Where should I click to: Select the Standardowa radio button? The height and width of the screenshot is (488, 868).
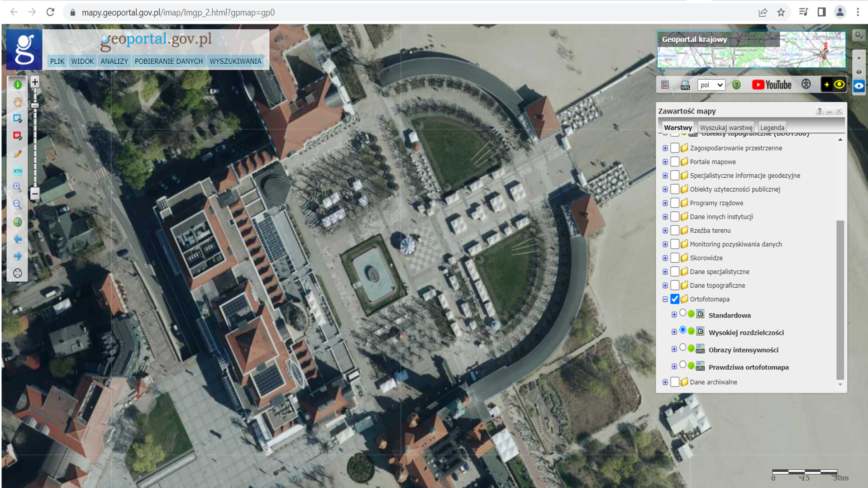point(683,313)
